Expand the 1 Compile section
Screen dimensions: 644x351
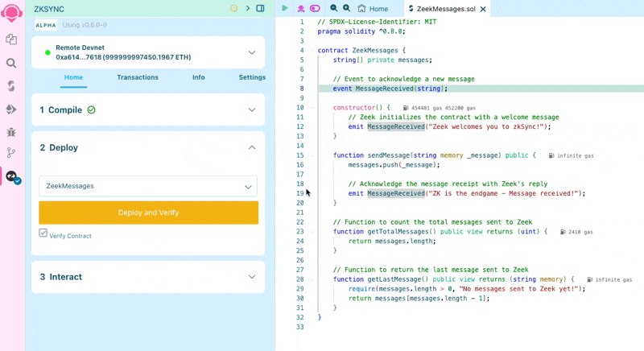(x=252, y=110)
